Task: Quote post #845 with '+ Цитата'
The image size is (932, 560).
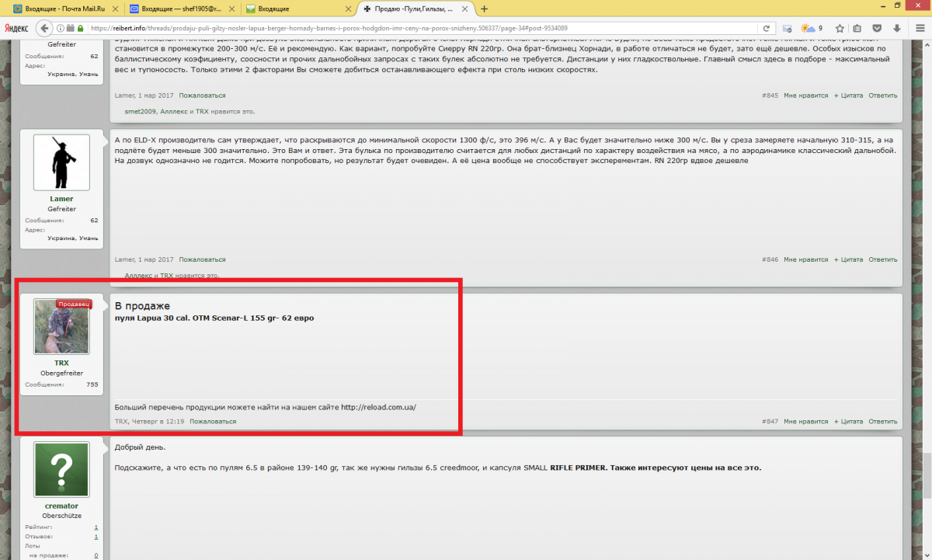Action: coord(848,96)
